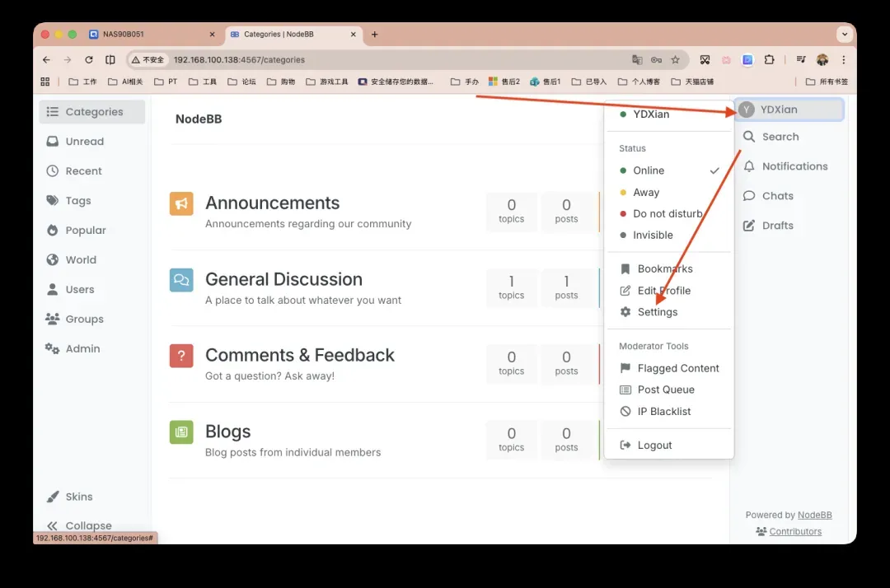Viewport: 890px width, 588px height.
Task: Set status to Away
Action: pyautogui.click(x=646, y=192)
